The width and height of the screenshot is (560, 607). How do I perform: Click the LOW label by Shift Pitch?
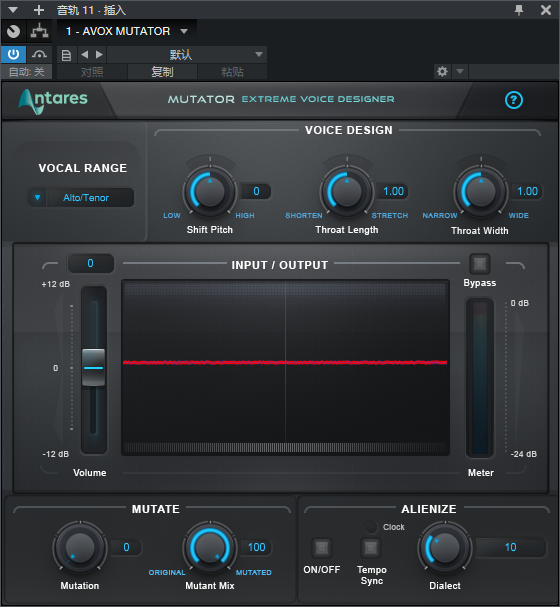click(172, 216)
